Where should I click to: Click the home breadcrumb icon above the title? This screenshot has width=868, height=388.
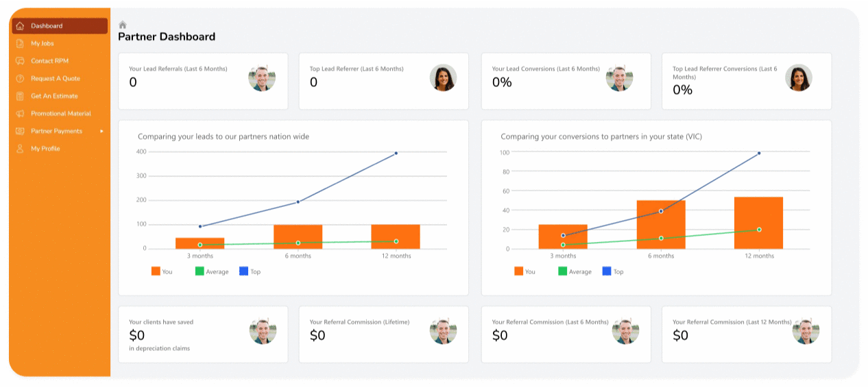pos(123,25)
